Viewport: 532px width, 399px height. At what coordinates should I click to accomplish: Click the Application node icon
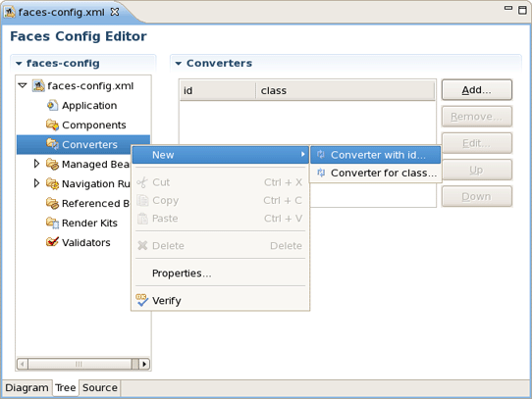(52, 106)
